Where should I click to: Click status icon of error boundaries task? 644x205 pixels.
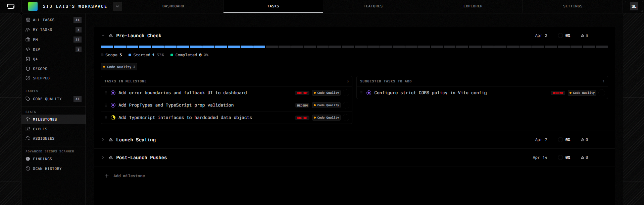tap(113, 93)
